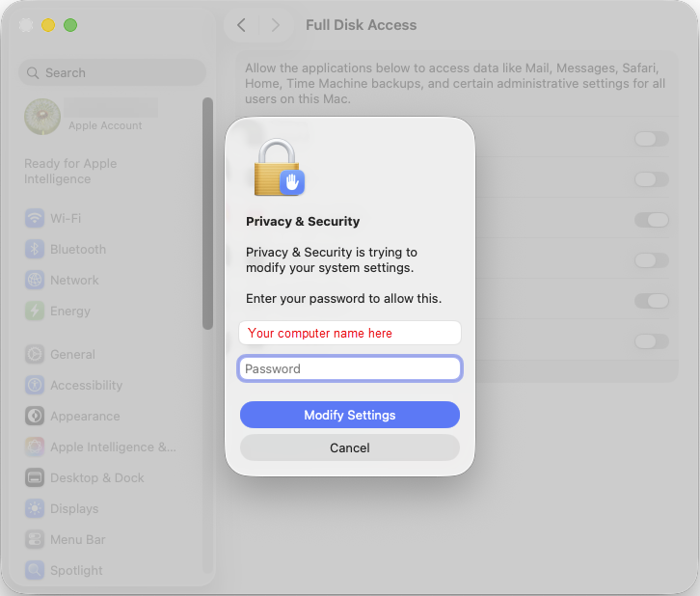Click the Energy lightning icon
This screenshot has width=700, height=596.
pos(35,311)
